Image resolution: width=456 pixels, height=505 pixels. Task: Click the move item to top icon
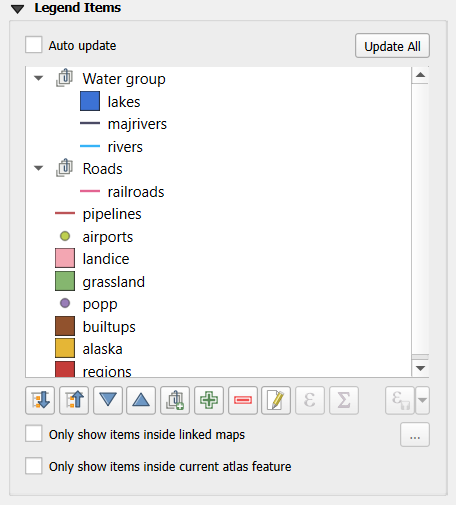[x=74, y=400]
